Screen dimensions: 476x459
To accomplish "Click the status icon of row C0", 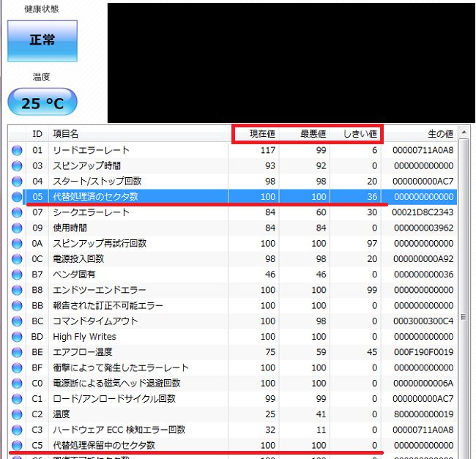I will [x=17, y=383].
